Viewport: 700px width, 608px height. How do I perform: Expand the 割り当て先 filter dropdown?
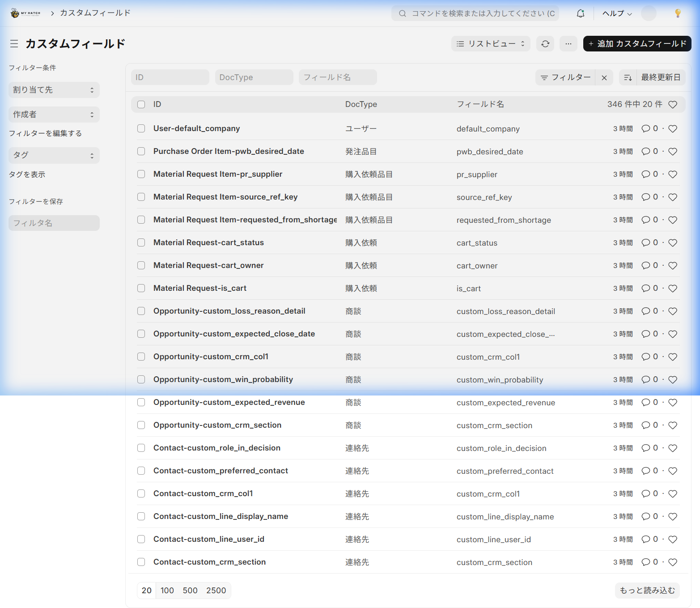[x=54, y=90]
